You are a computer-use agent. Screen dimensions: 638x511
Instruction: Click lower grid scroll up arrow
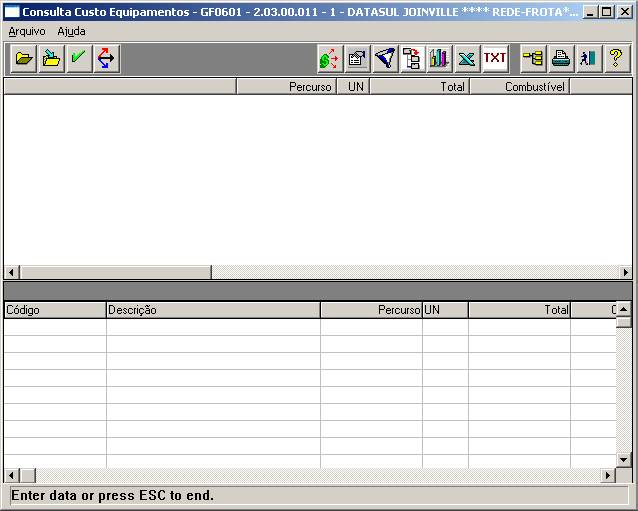pyautogui.click(x=624, y=309)
